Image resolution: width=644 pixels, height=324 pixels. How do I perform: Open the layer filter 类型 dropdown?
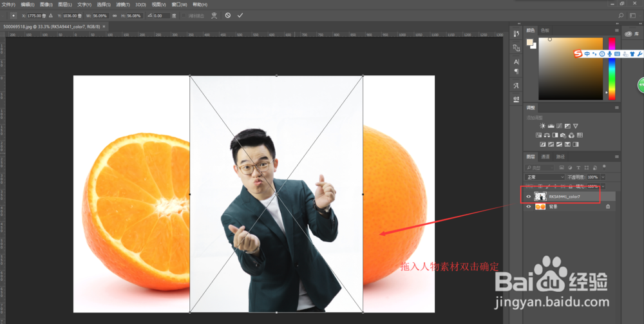coord(539,167)
